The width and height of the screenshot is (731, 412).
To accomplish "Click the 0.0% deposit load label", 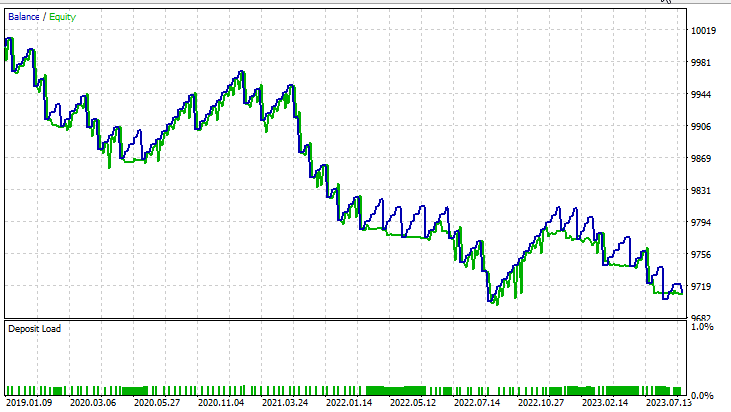I will tap(702, 396).
